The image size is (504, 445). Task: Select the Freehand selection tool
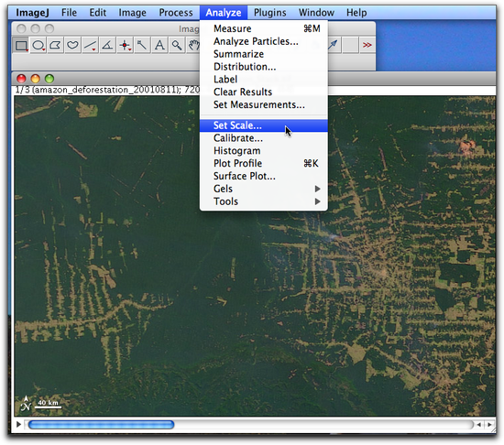pyautogui.click(x=72, y=45)
